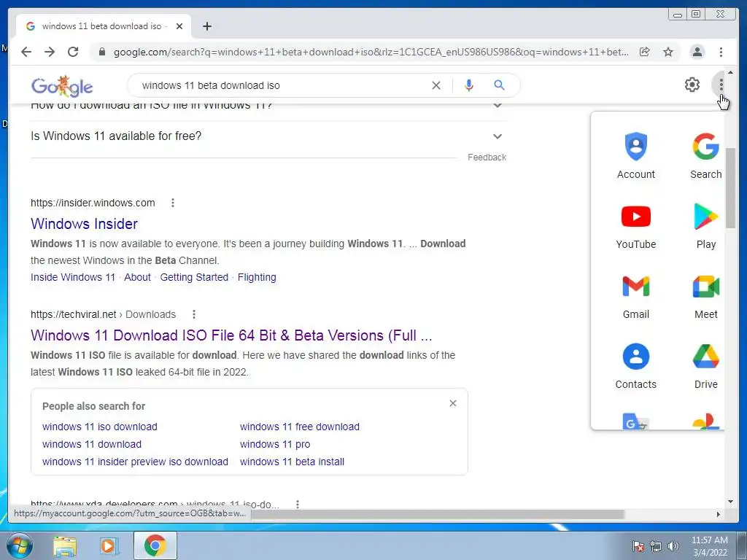View site information lock icon

click(x=101, y=52)
